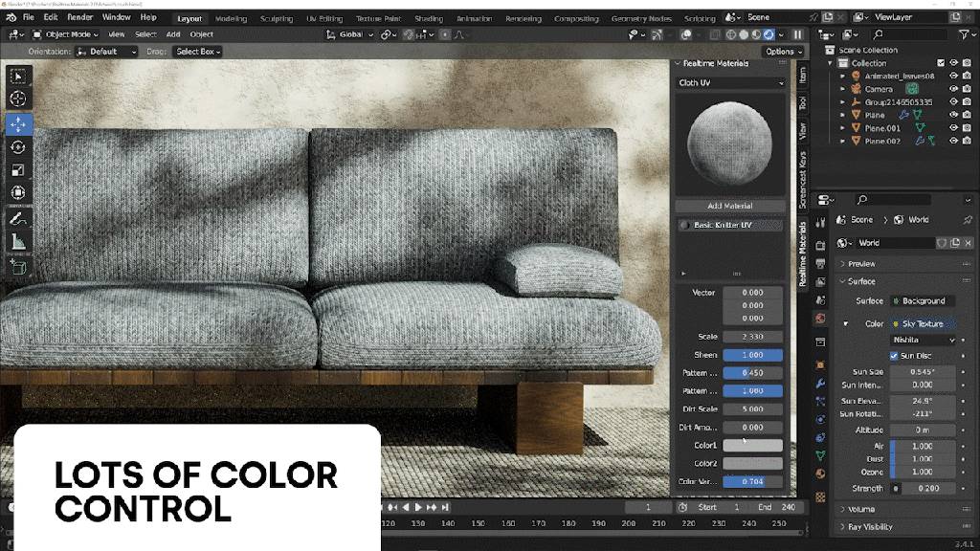Choose the Add Cube tool

pyautogui.click(x=18, y=267)
